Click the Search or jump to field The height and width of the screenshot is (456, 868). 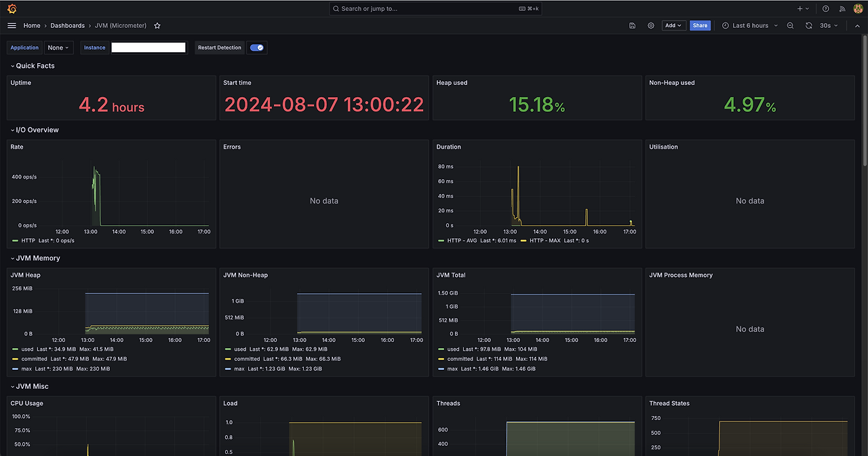pos(434,9)
